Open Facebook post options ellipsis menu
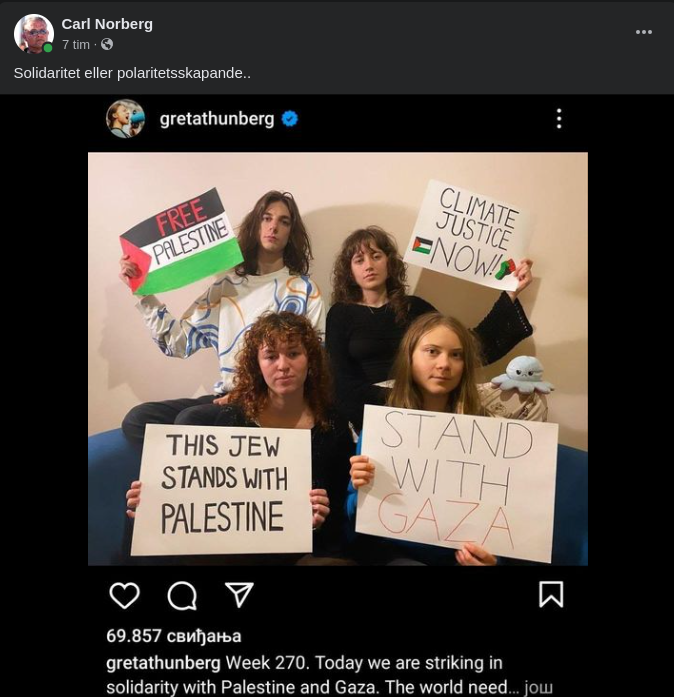 644,32
